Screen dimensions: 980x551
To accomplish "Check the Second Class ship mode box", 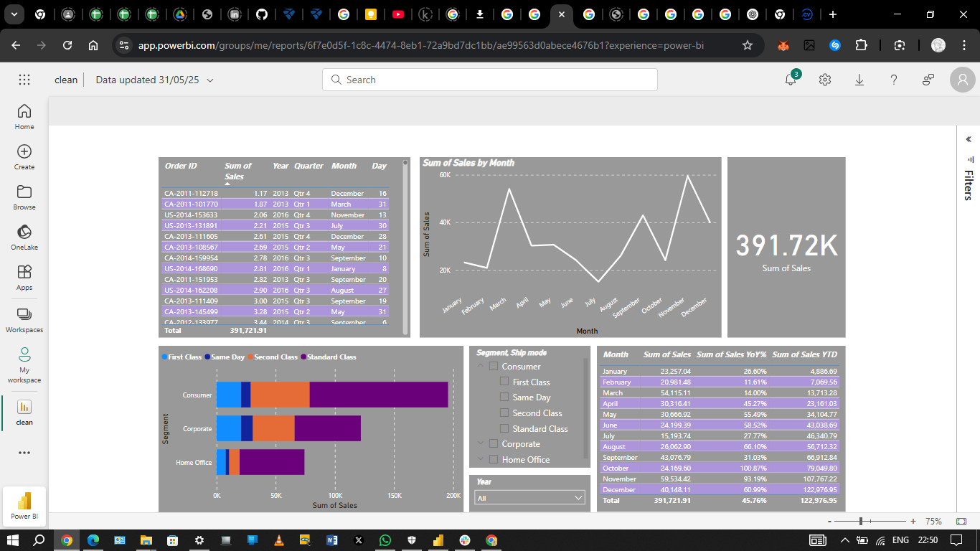I will pyautogui.click(x=504, y=413).
